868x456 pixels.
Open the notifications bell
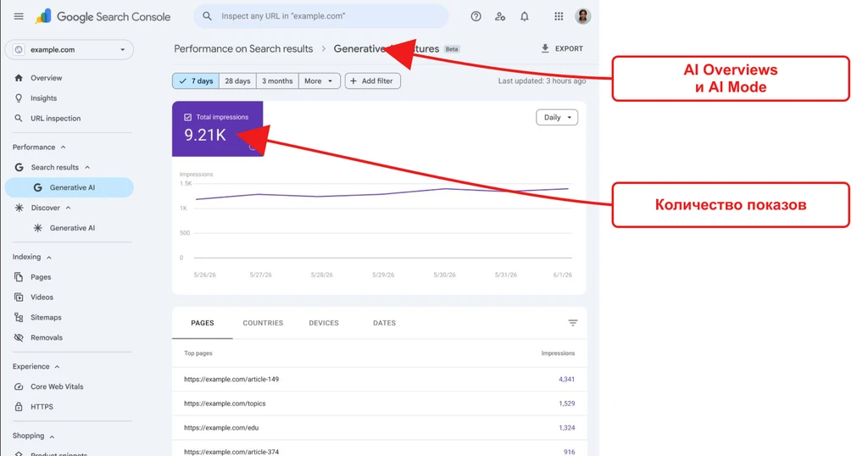(x=524, y=16)
